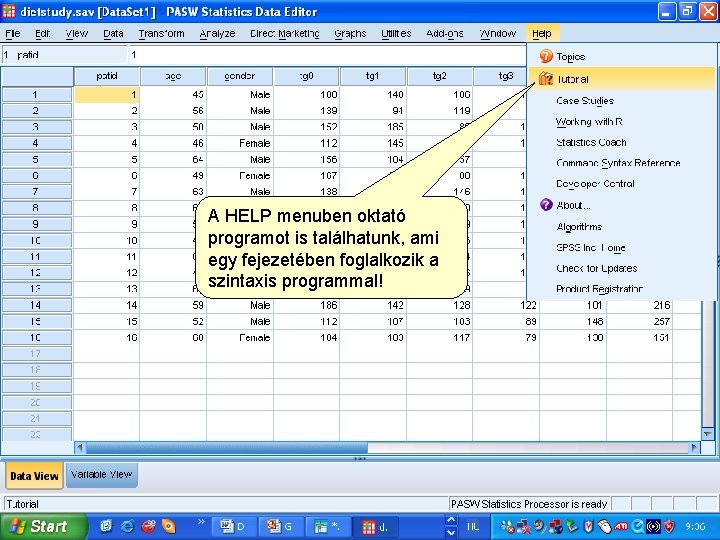Click age value 52 in row 15
720x540 pixels.
[x=174, y=321]
